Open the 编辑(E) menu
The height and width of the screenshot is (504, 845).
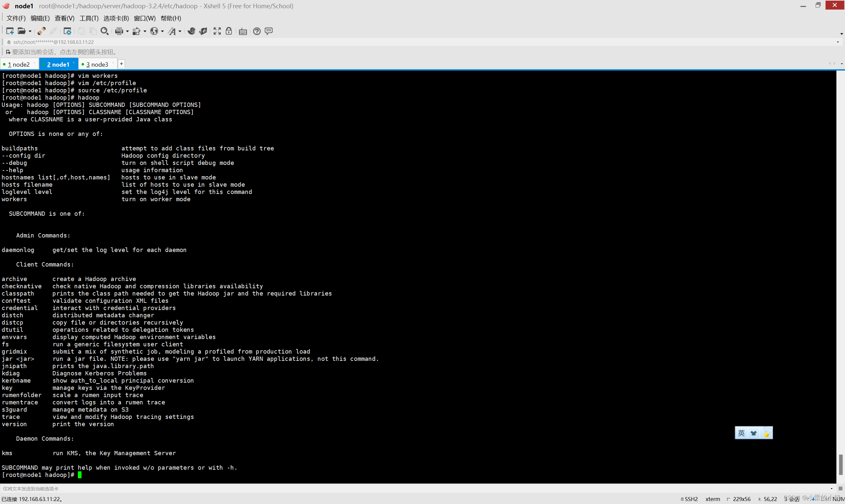click(40, 18)
